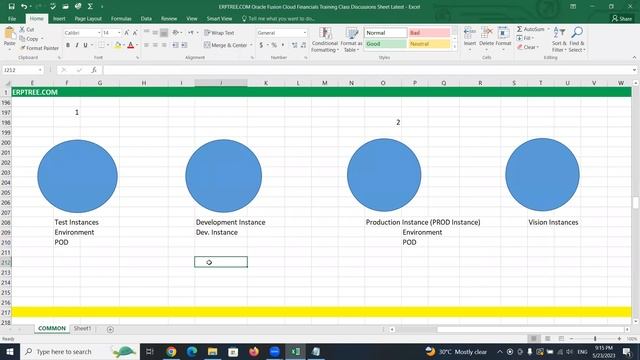Click the Paste clipboard icon
Screen dimensions: 640x360
(x=9, y=33)
